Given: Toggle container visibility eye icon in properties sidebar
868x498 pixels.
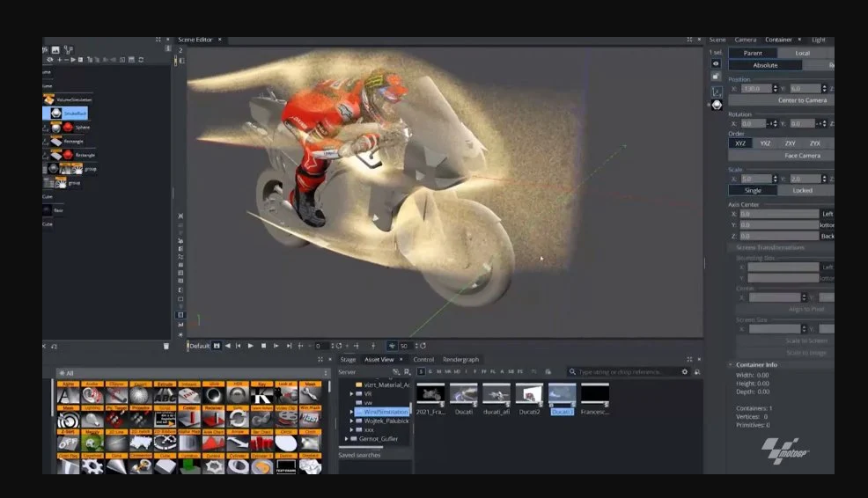Looking at the screenshot, I should [716, 63].
